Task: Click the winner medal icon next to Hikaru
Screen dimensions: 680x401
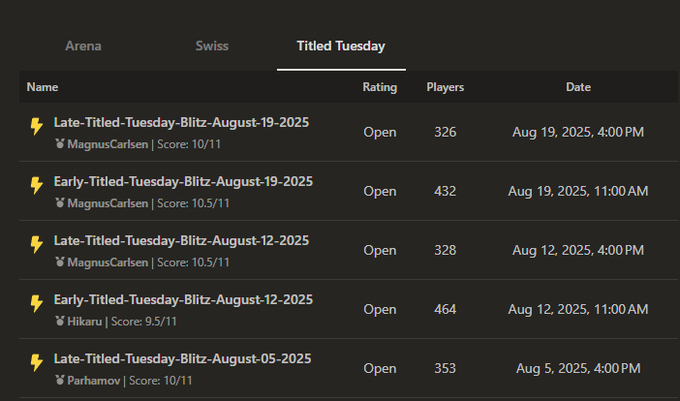Action: click(60, 321)
